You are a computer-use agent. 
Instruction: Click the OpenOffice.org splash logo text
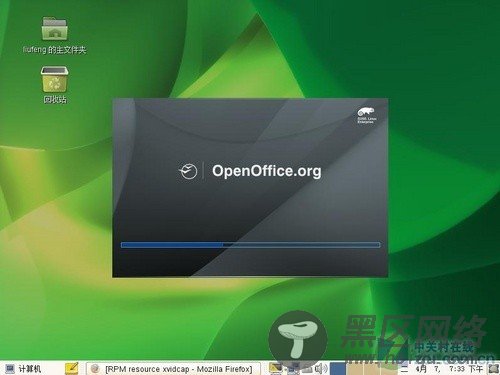(267, 171)
